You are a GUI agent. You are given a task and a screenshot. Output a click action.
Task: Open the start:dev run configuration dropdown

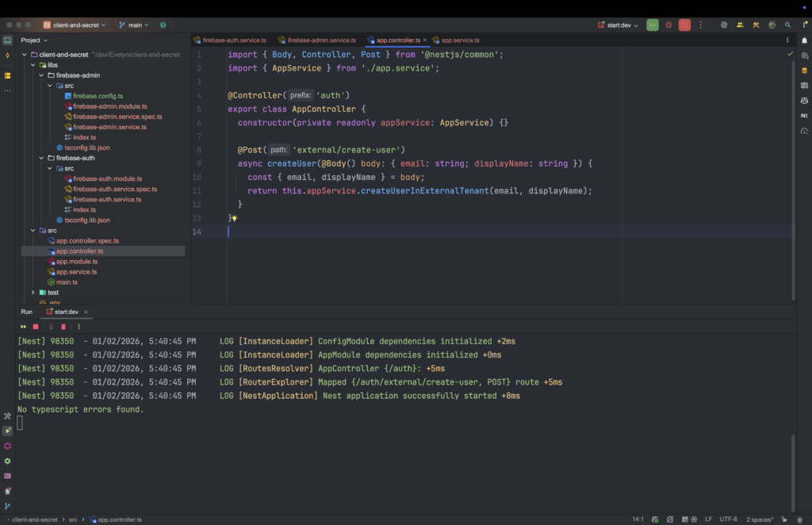pyautogui.click(x=619, y=25)
